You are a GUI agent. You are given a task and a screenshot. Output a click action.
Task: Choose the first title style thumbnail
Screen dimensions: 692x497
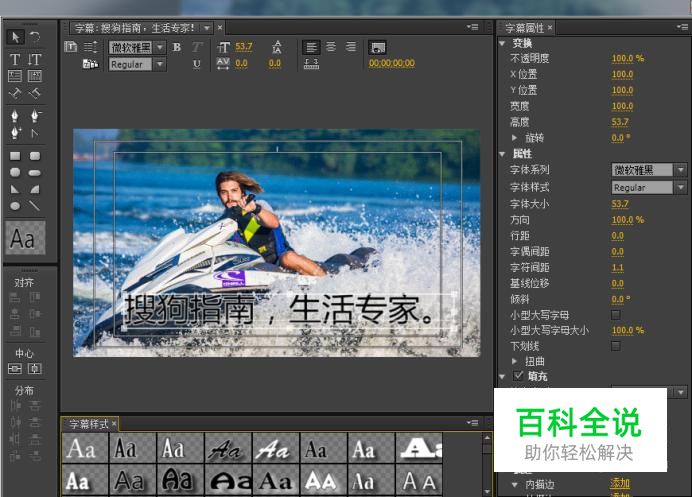pos(85,448)
